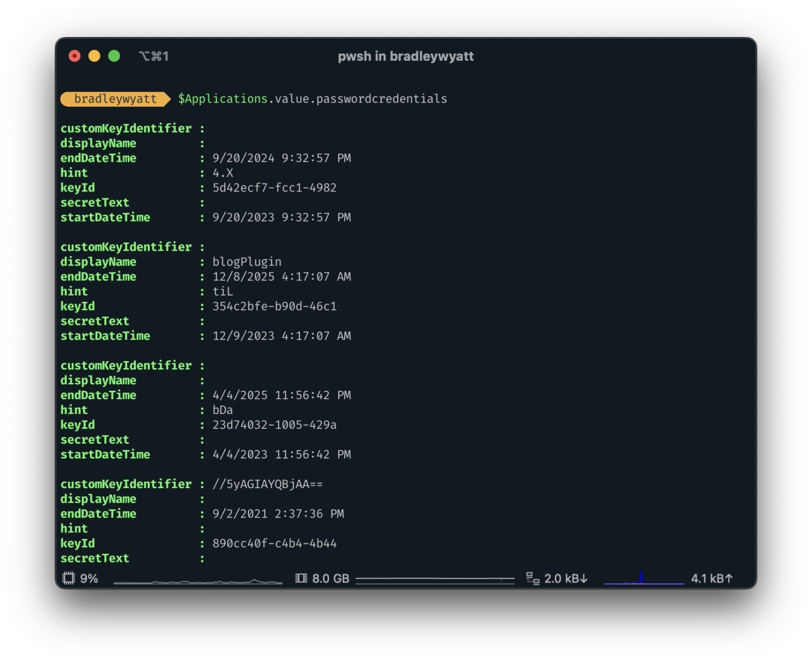Click the customKeyIdentifier label beside //5yAGIAYQBjAA==
812x662 pixels.
126,484
